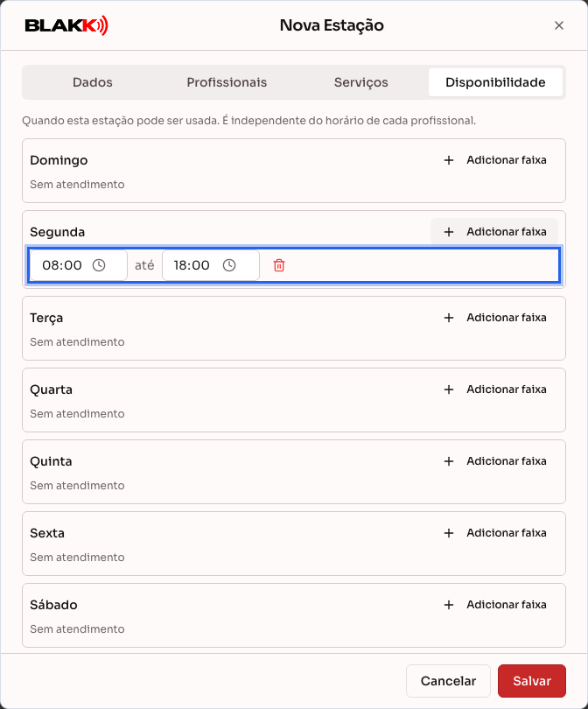Click 'Sem atendimento' under Quinta
The image size is (588, 709).
pyautogui.click(x=77, y=486)
